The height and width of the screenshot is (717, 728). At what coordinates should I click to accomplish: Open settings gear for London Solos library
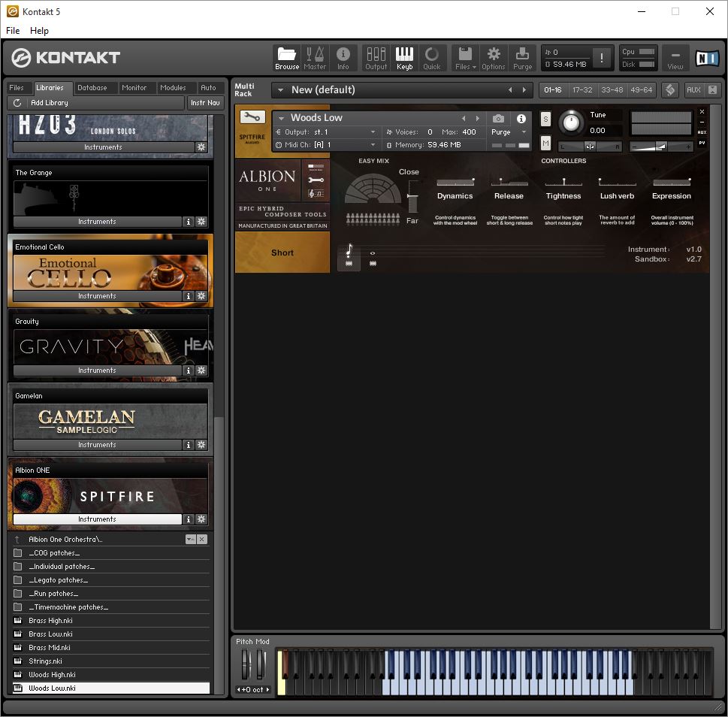(x=201, y=147)
